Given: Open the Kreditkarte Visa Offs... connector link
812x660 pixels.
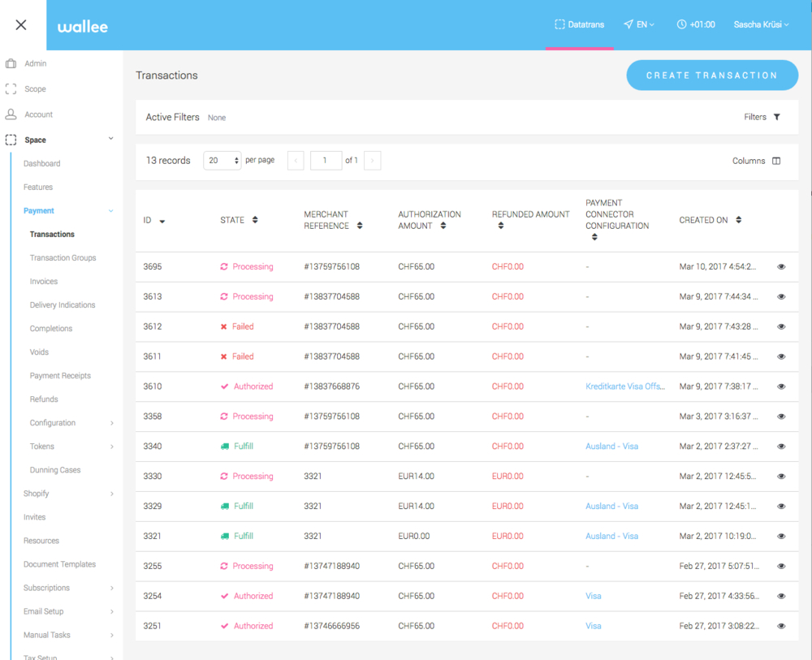Looking at the screenshot, I should click(x=624, y=386).
